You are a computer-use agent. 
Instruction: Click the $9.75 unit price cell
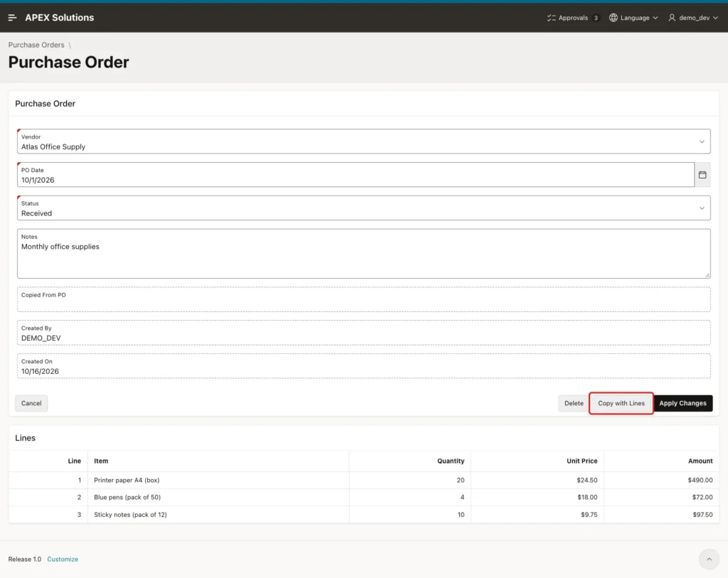589,515
